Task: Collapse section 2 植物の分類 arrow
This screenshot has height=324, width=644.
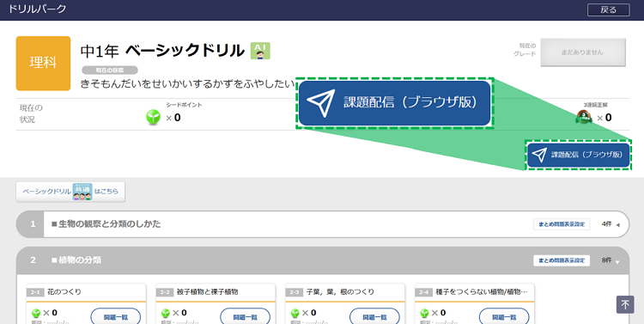Action: click(x=617, y=261)
